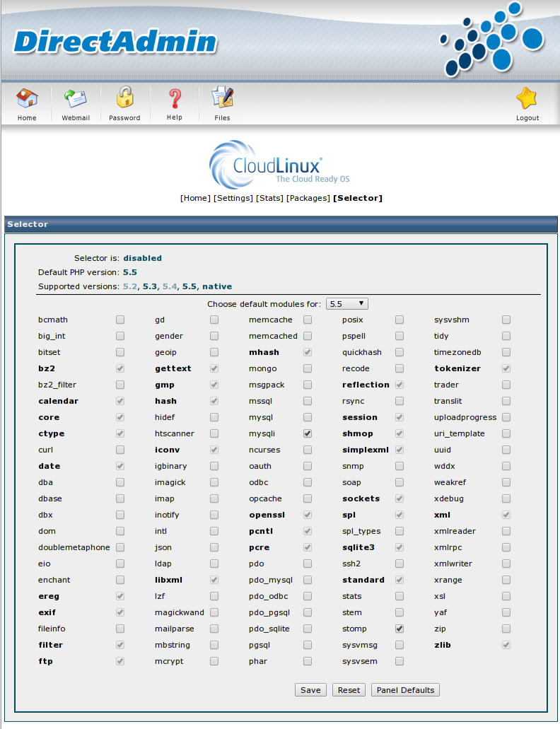The image size is (560, 729).
Task: Open the Webmail envelope icon
Action: click(75, 98)
